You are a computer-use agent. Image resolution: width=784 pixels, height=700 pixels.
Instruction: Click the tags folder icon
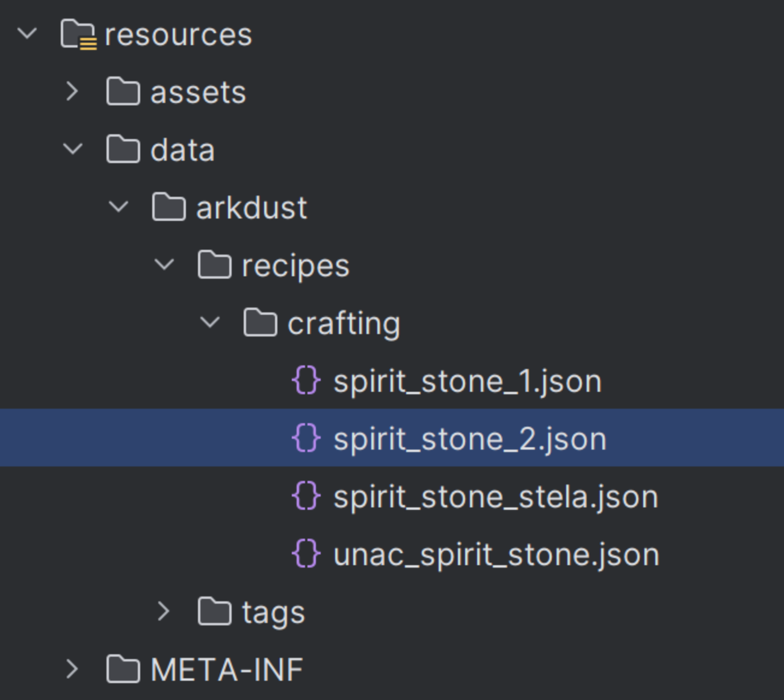(214, 612)
